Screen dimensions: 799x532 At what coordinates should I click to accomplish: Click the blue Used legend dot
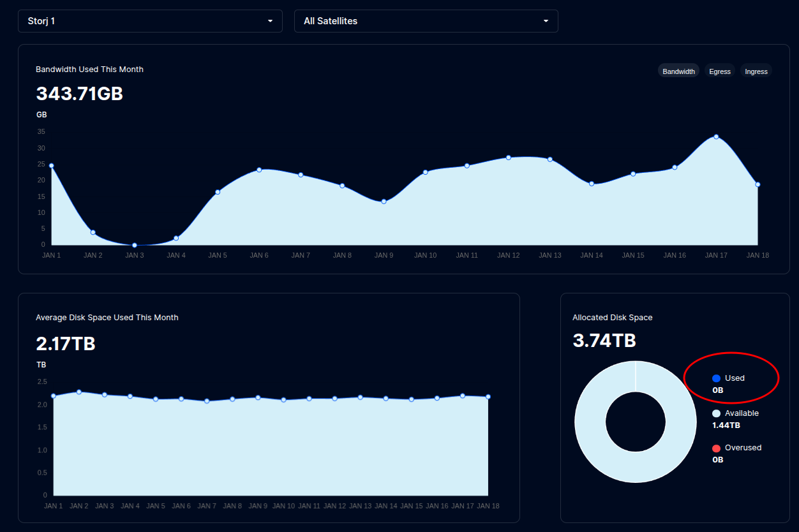716,378
